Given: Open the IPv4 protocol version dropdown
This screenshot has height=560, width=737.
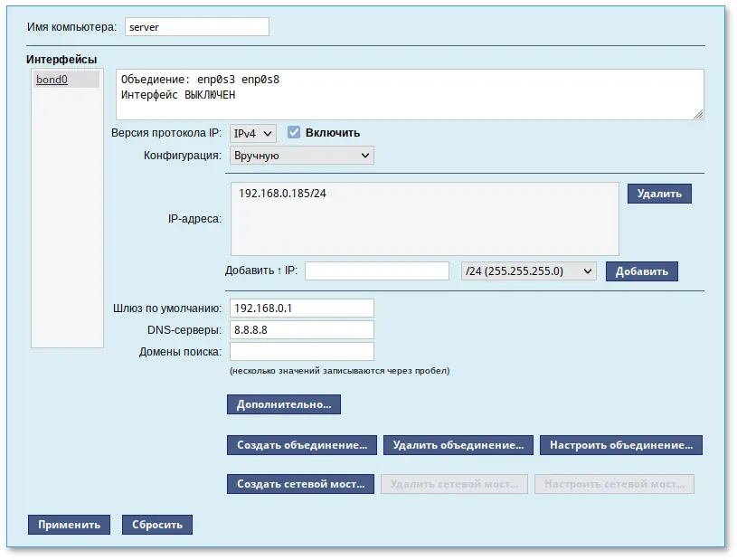Looking at the screenshot, I should pyautogui.click(x=252, y=133).
